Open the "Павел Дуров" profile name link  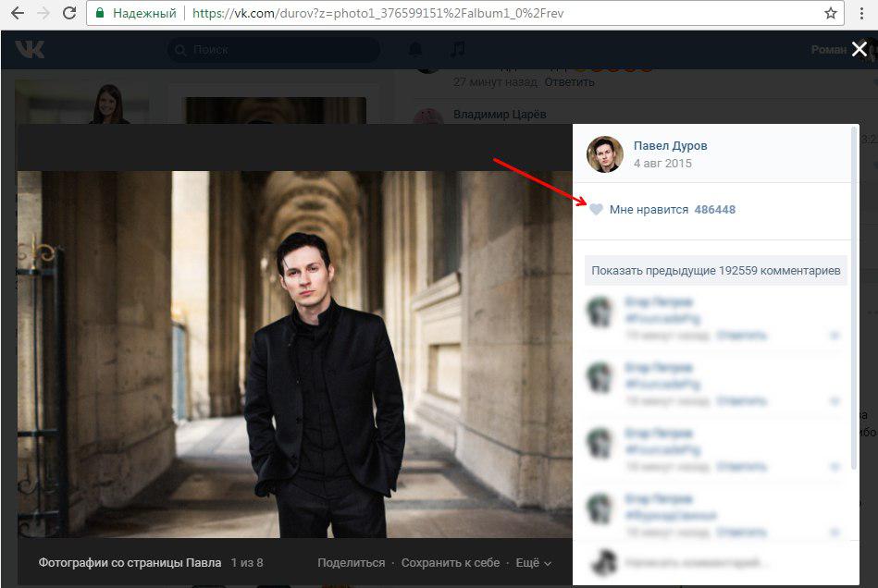click(670, 146)
